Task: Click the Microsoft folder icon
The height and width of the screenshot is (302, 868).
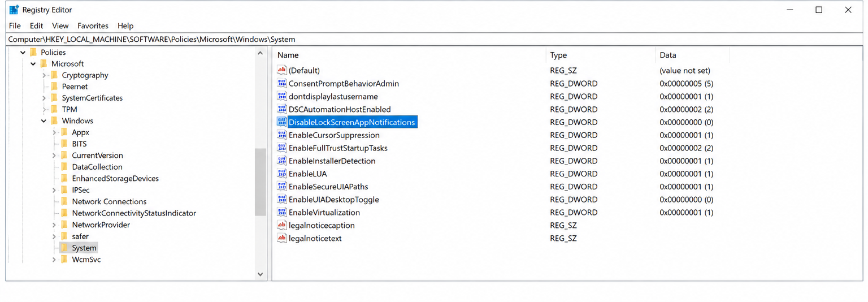Action: point(44,64)
